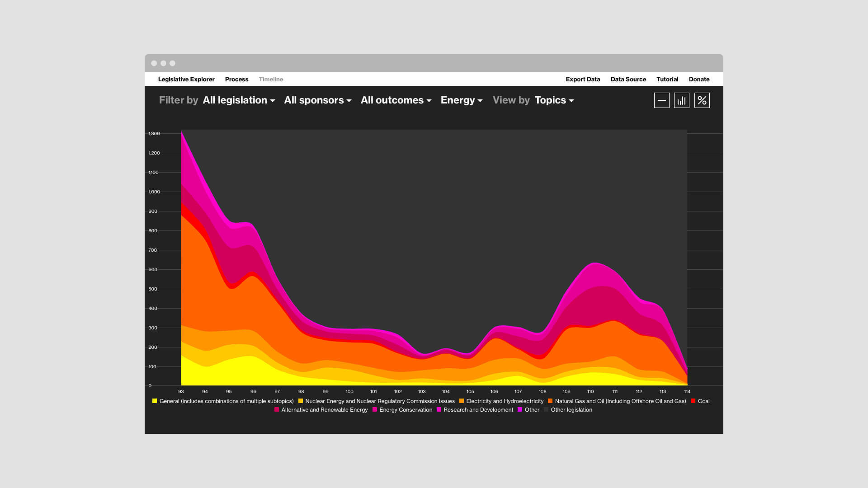This screenshot has height=488, width=868.
Task: Toggle the Coal legend entry
Action: point(700,401)
